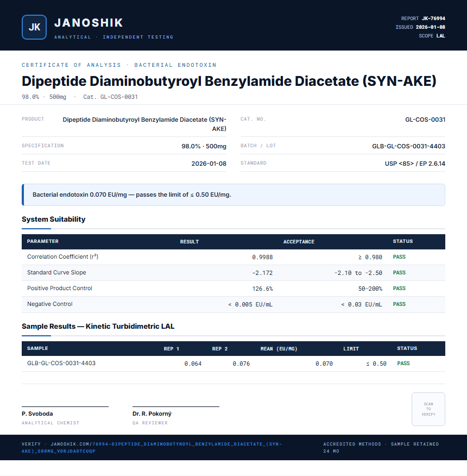Click the product title heading
Image resolution: width=467 pixels, height=476 pixels.
pyautogui.click(x=229, y=81)
